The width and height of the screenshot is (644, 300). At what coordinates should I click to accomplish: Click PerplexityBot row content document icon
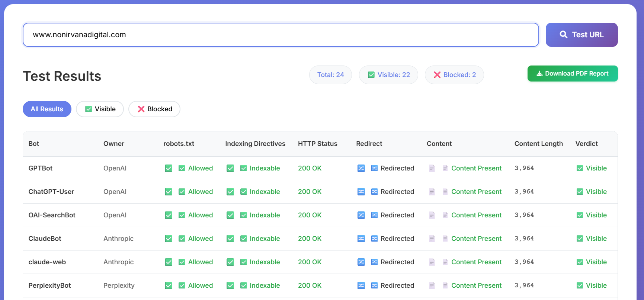pyautogui.click(x=432, y=285)
